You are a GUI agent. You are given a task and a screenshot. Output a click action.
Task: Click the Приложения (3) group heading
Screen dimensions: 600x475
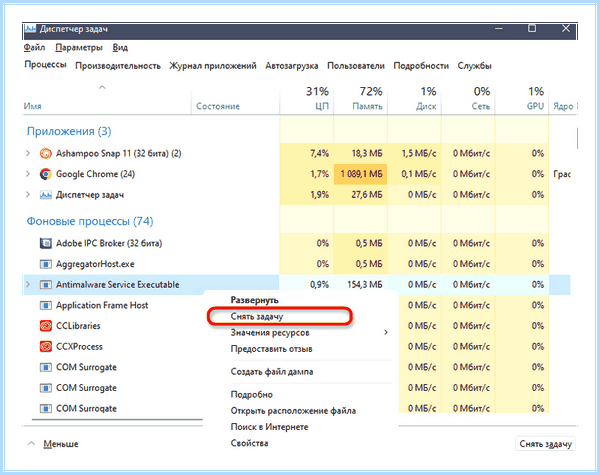[69, 131]
